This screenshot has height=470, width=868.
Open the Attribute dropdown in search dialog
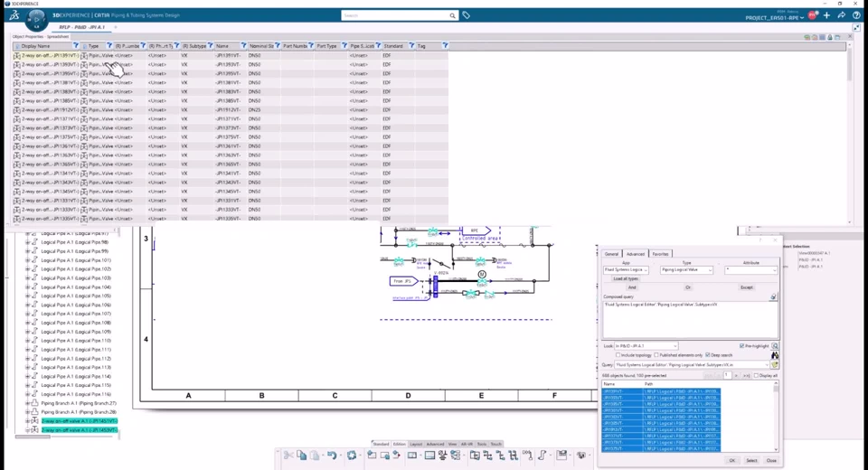pyautogui.click(x=751, y=270)
